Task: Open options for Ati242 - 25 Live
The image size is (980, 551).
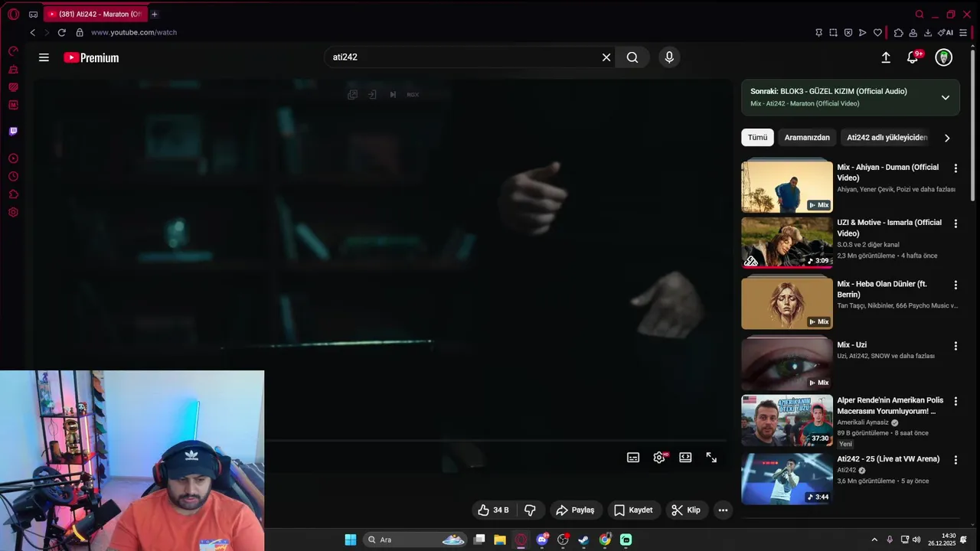Action: tap(955, 460)
